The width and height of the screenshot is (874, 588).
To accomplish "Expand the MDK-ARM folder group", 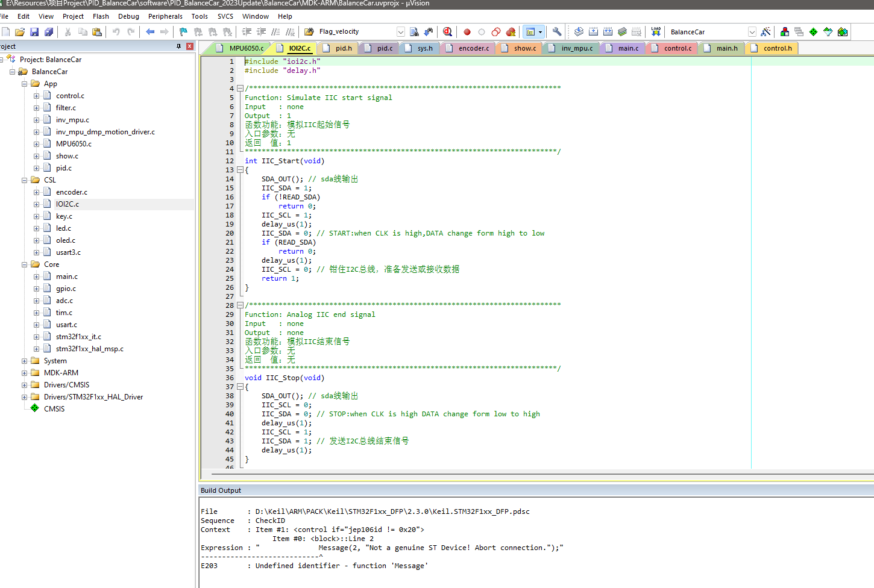I will 25,373.
